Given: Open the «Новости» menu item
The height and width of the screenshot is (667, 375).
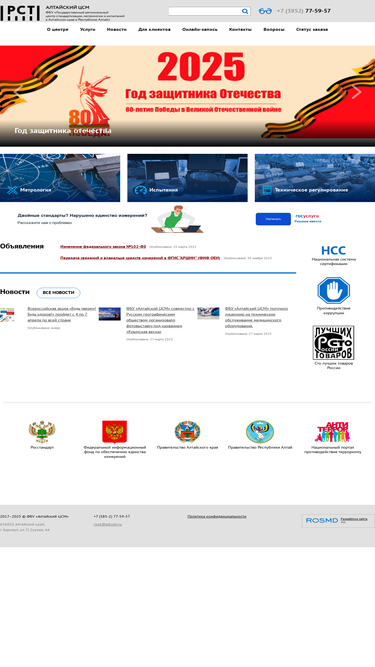Looking at the screenshot, I should tap(116, 29).
